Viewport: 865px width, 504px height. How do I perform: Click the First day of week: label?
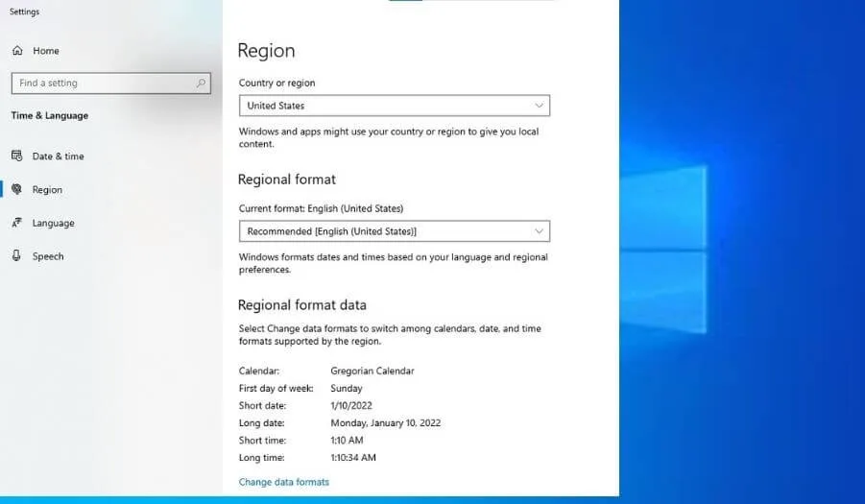[x=276, y=388]
